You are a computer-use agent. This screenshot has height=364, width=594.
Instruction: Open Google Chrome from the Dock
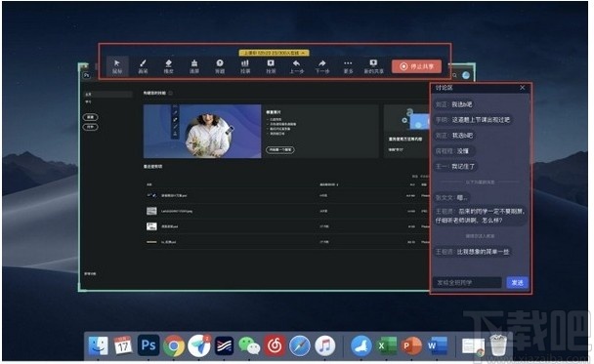[174, 345]
